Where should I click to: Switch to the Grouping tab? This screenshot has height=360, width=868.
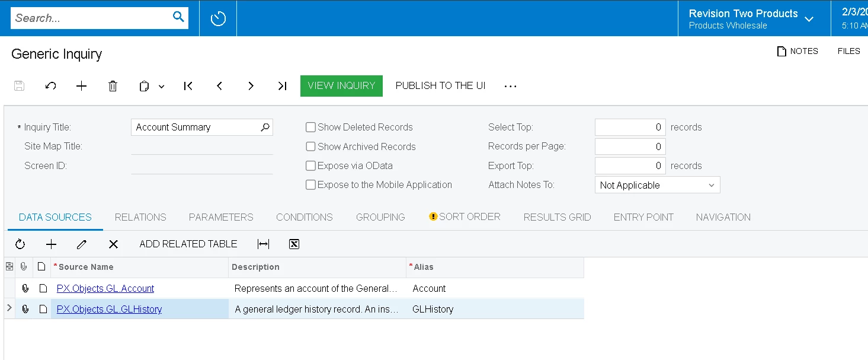coord(380,217)
